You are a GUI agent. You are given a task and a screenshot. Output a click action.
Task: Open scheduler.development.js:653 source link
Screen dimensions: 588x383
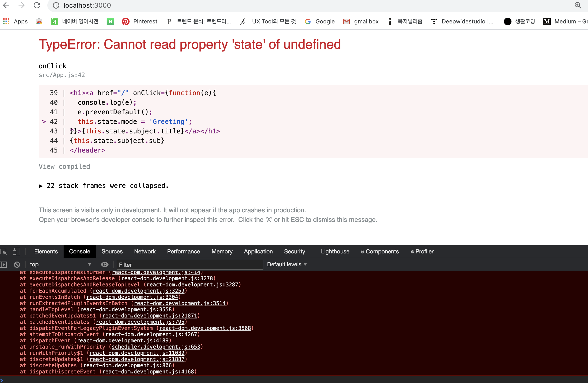click(156, 347)
